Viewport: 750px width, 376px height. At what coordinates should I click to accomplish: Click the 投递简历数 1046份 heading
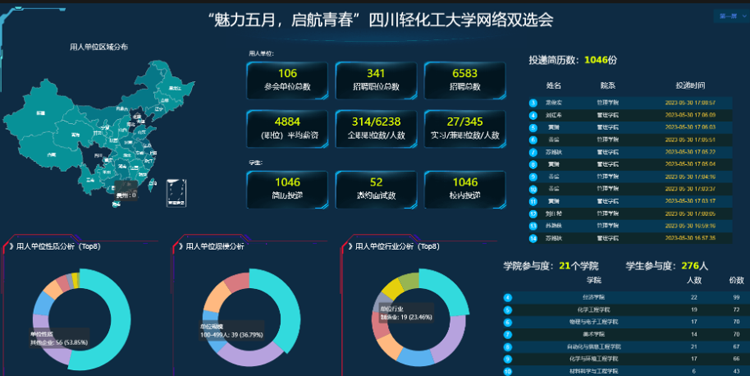(573, 60)
